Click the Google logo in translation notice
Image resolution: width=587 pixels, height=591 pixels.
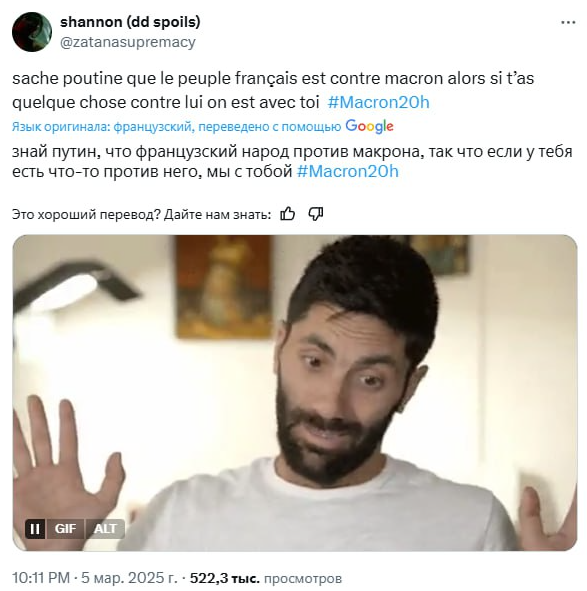pyautogui.click(x=369, y=126)
